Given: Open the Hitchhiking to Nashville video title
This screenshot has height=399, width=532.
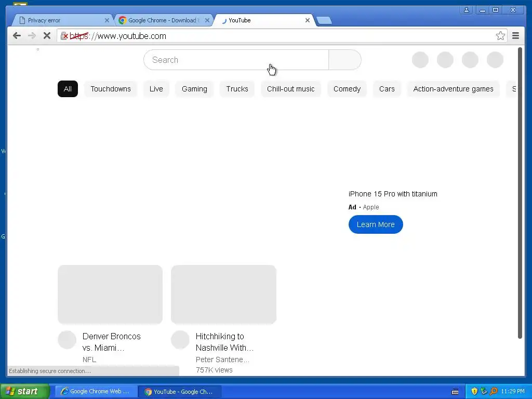Looking at the screenshot, I should click(224, 342).
